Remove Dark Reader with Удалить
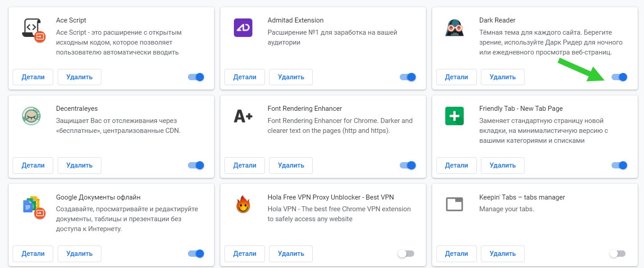644x268 pixels. [502, 77]
